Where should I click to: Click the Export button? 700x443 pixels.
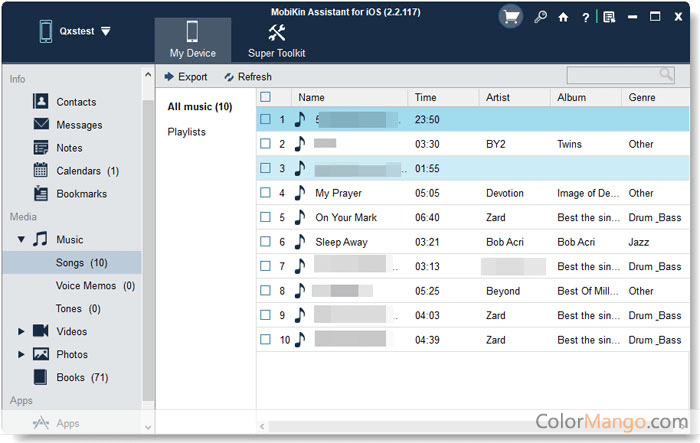coord(186,77)
